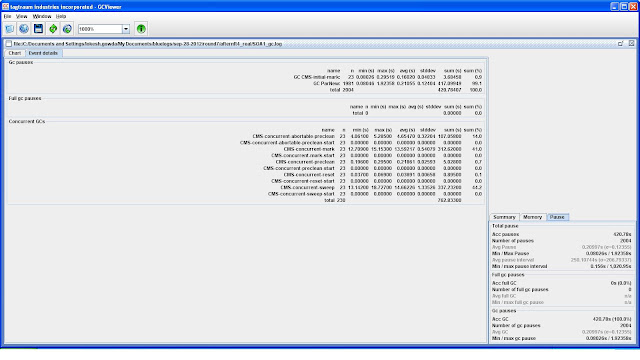
Task: Open the View menu
Action: pos(22,16)
